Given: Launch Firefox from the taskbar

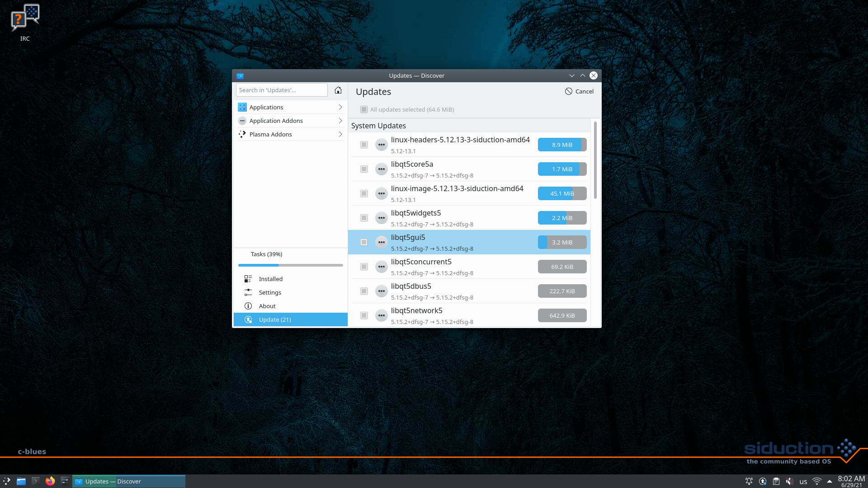Looking at the screenshot, I should click(50, 481).
